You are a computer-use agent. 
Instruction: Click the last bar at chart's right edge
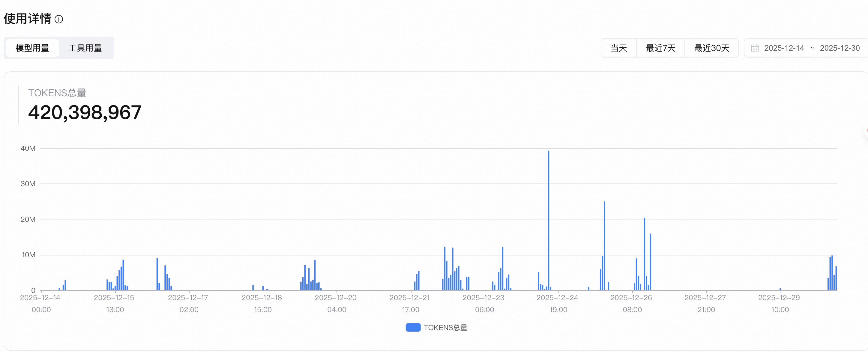[x=836, y=278]
